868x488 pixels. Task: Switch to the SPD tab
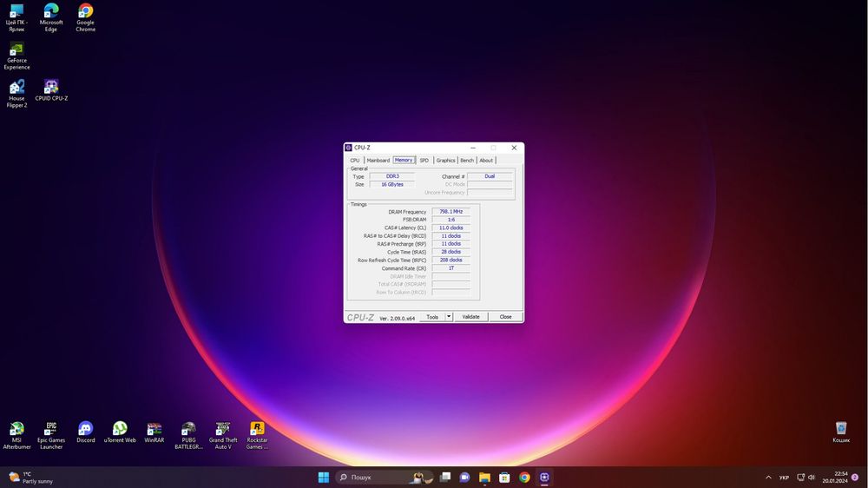pos(424,161)
